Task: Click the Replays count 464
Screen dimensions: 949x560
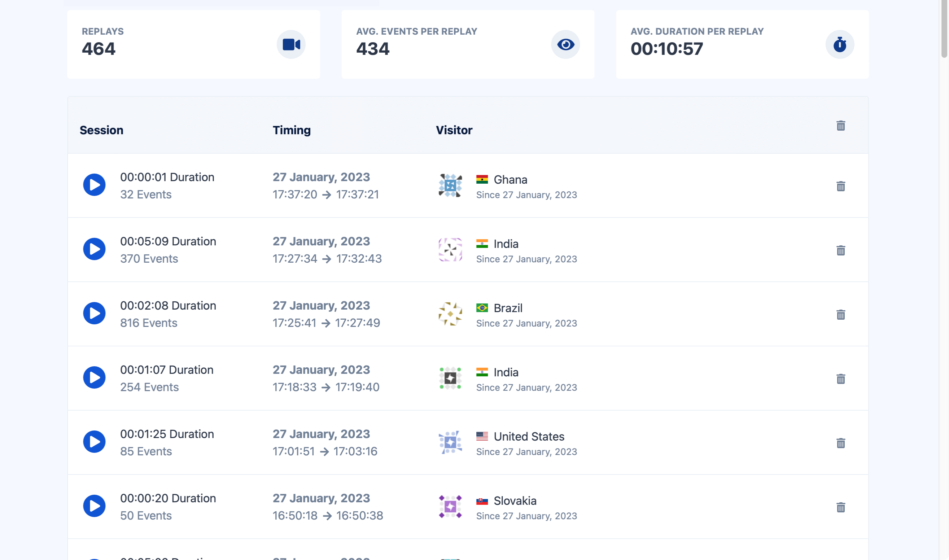Action: [x=99, y=49]
